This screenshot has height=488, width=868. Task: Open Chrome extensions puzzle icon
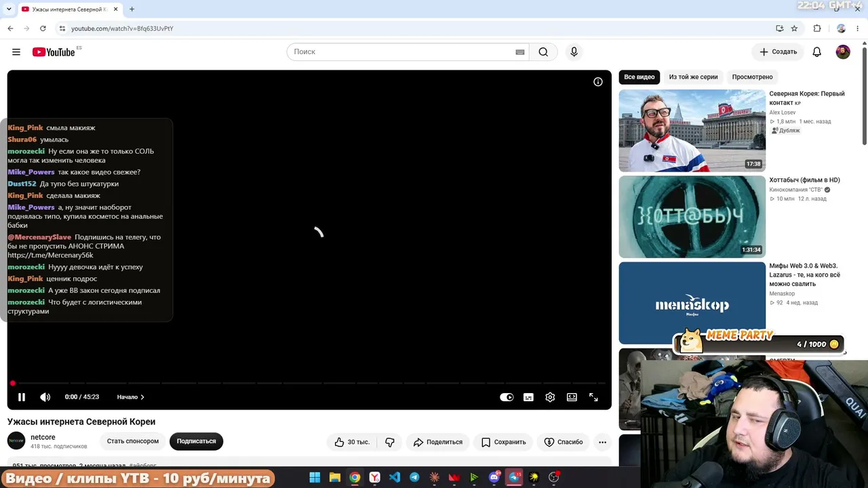click(817, 28)
